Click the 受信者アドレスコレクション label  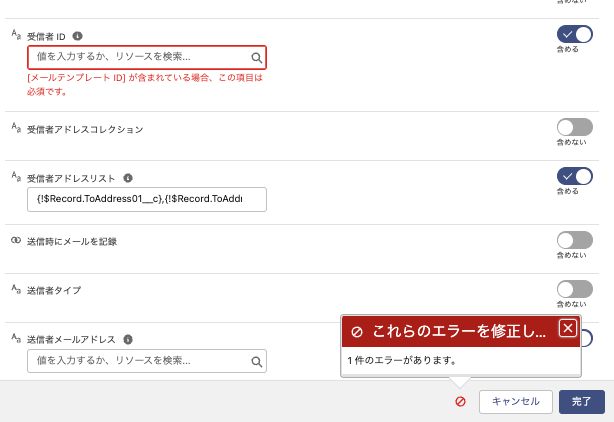click(85, 130)
